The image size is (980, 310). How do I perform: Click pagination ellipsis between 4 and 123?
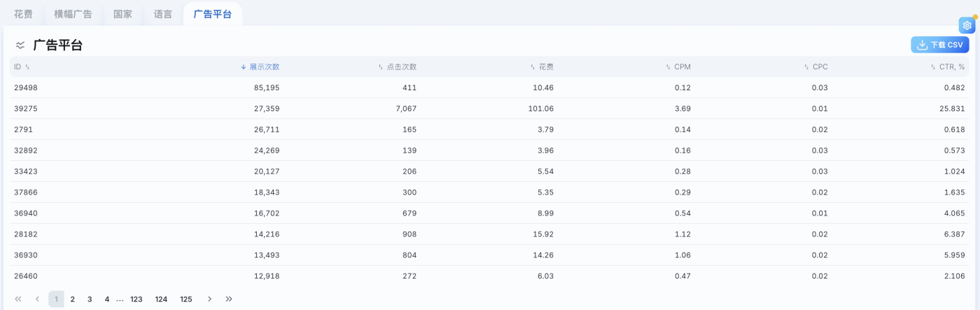tap(120, 300)
